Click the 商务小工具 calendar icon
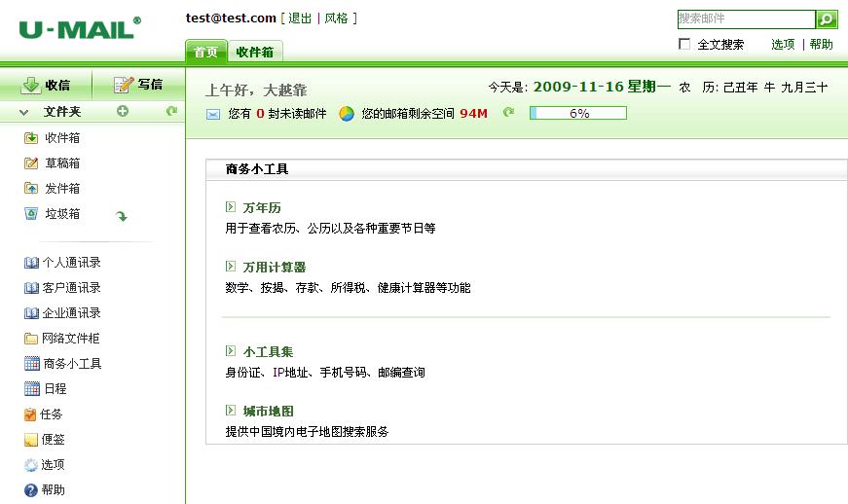Image resolution: width=848 pixels, height=504 pixels. (x=32, y=364)
